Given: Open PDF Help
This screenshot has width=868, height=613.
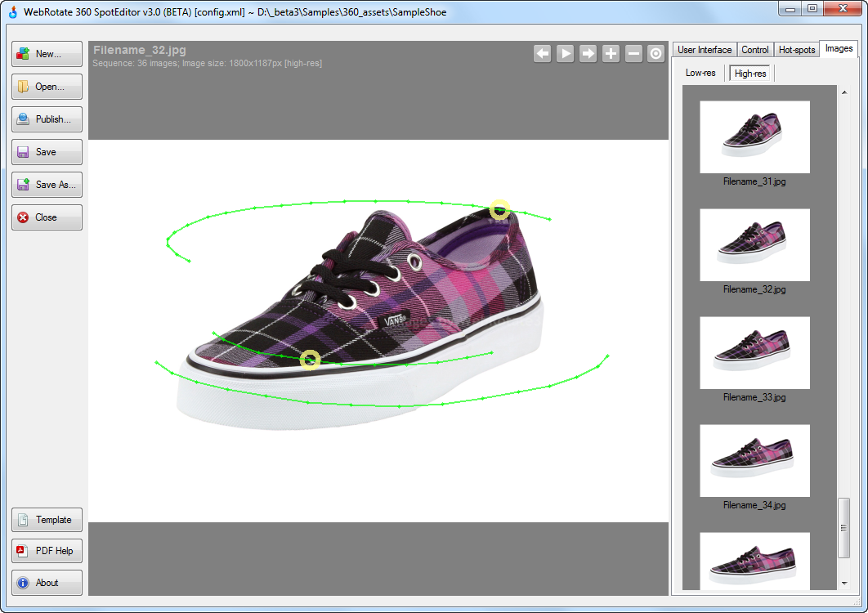Looking at the screenshot, I should 47,551.
